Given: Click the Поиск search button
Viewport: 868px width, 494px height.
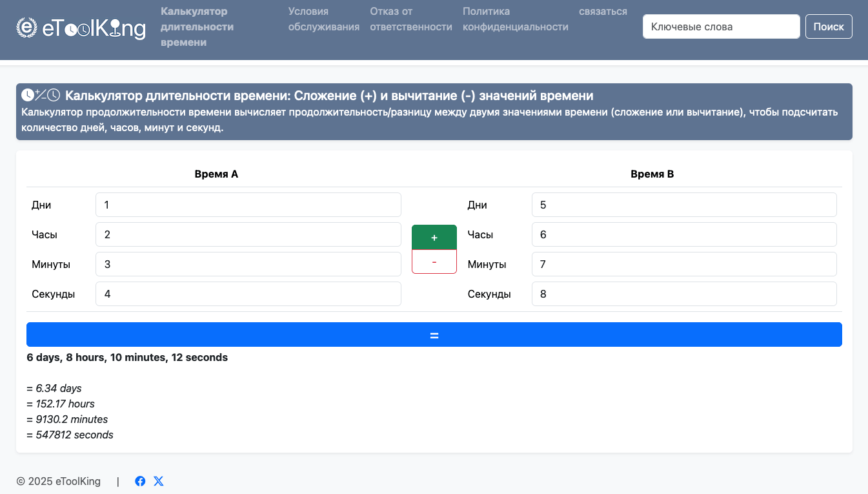Looking at the screenshot, I should pos(829,27).
